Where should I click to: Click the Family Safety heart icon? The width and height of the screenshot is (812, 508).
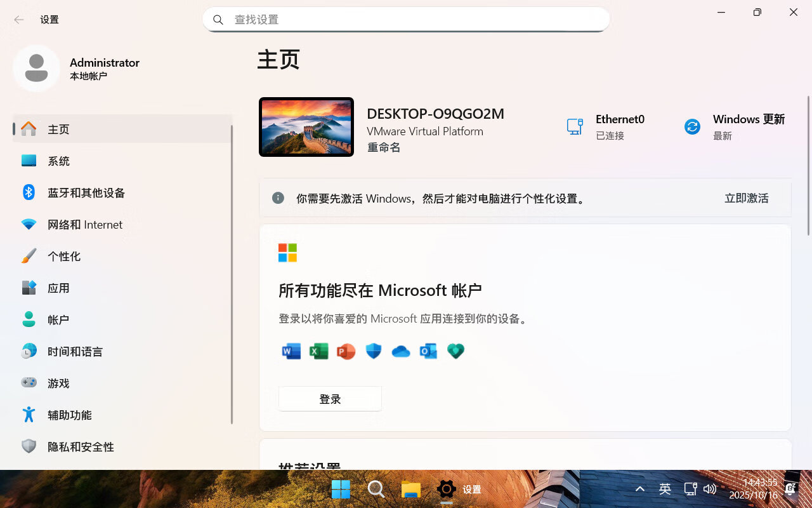pyautogui.click(x=455, y=351)
